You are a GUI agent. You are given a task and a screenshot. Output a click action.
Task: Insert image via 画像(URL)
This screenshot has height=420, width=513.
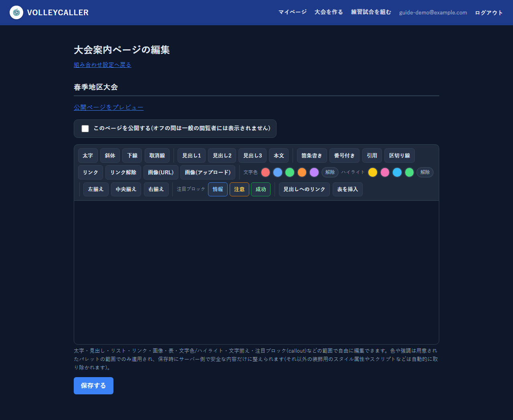(161, 172)
